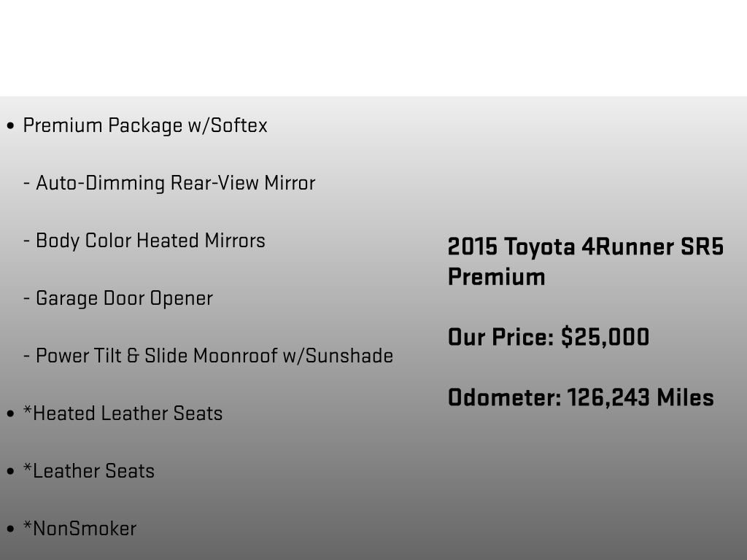The image size is (747, 560).
Task: Click the bullet next to *Leather Seats
Action: tap(10, 472)
